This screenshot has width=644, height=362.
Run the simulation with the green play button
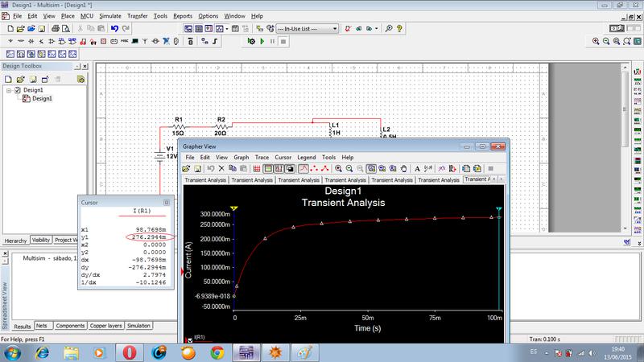(x=261, y=40)
